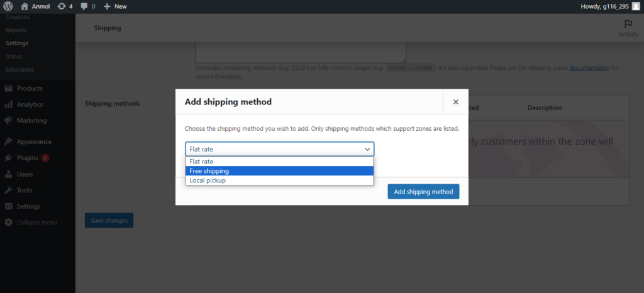
Task: Click the Shipping page heading
Action: coord(108,28)
